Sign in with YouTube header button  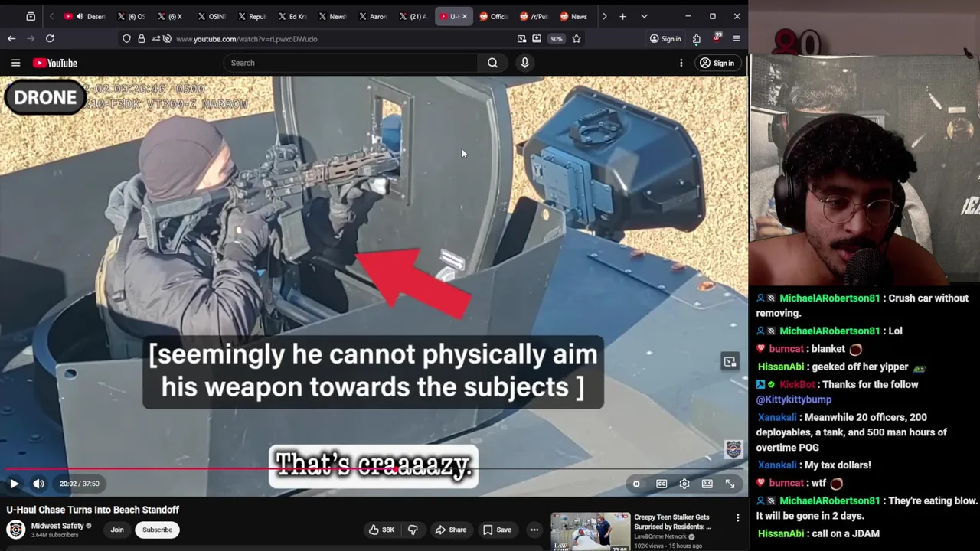(x=717, y=63)
